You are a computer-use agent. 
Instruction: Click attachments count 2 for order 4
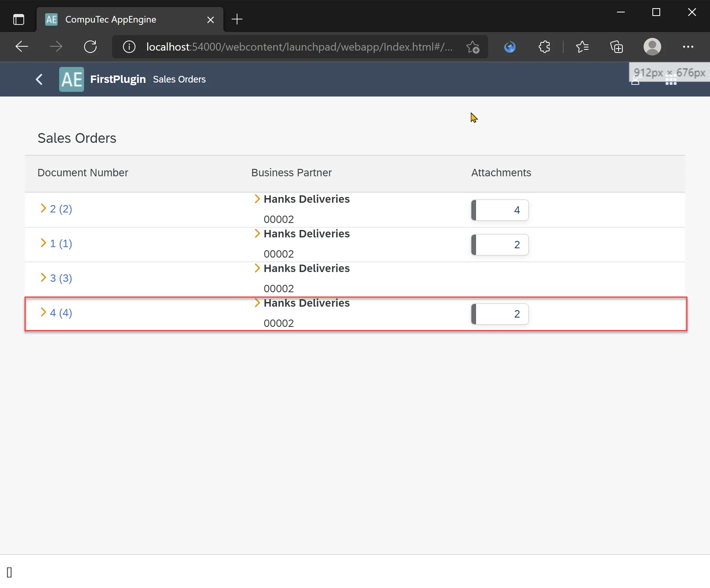point(500,314)
